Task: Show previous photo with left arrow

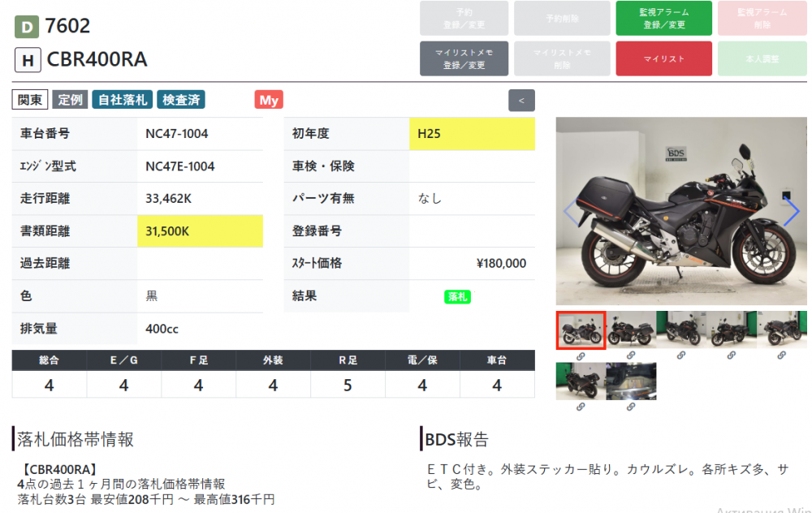Action: click(570, 211)
